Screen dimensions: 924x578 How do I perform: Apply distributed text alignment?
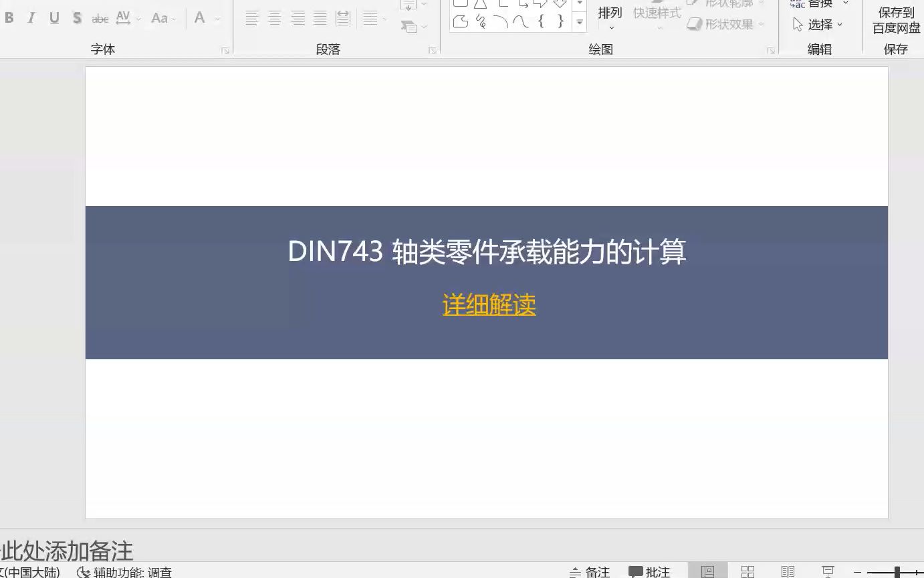coord(343,18)
